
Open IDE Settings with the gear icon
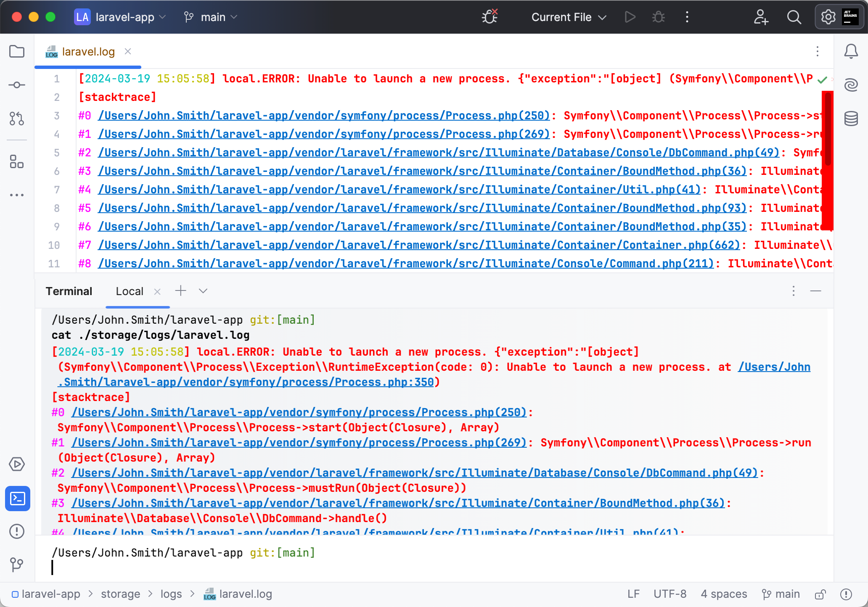(828, 17)
